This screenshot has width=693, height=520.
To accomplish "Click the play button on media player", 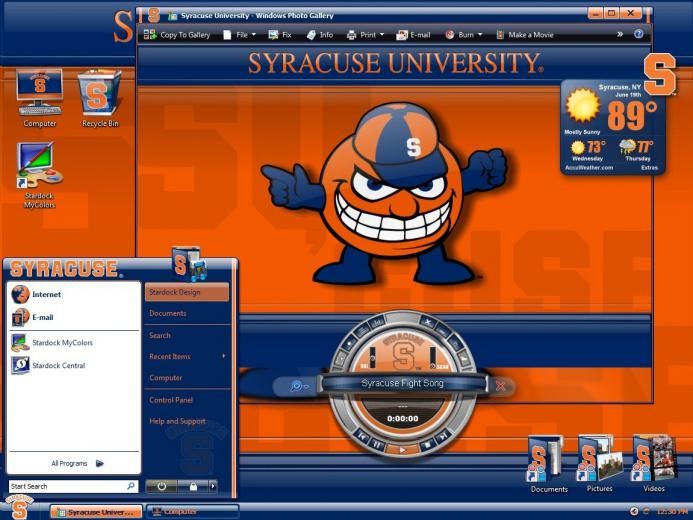I will (x=402, y=450).
